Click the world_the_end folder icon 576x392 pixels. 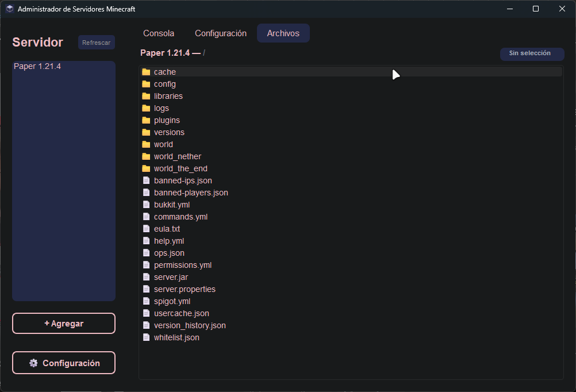click(x=146, y=168)
